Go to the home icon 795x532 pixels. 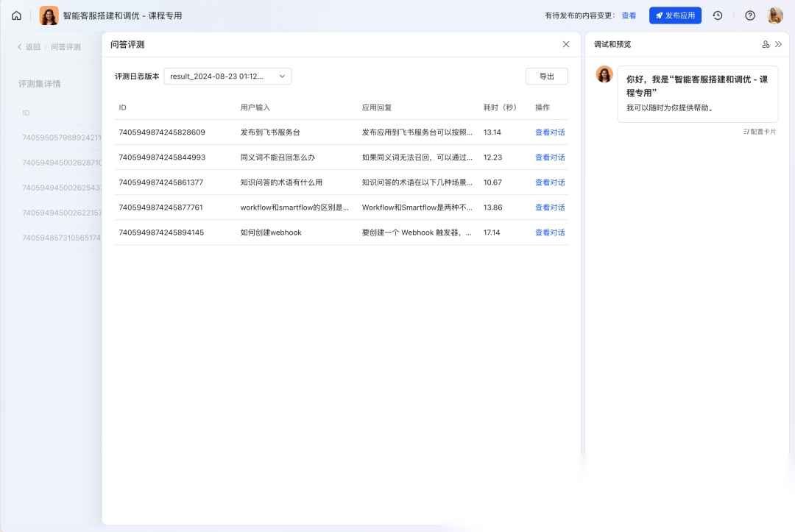click(17, 15)
